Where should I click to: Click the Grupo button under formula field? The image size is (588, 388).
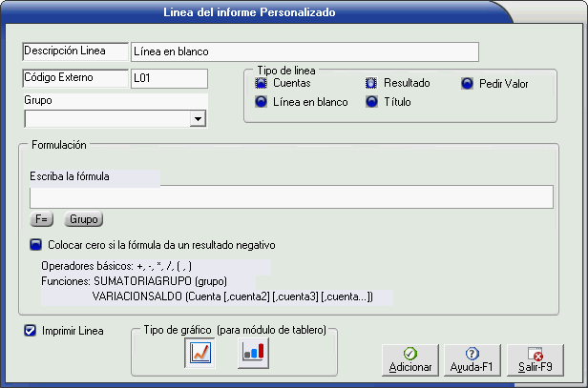[x=84, y=219]
